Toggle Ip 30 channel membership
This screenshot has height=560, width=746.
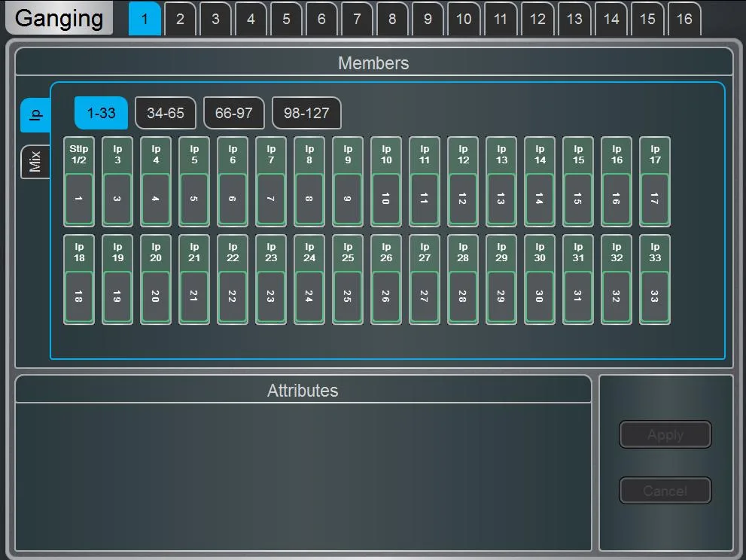coord(540,279)
